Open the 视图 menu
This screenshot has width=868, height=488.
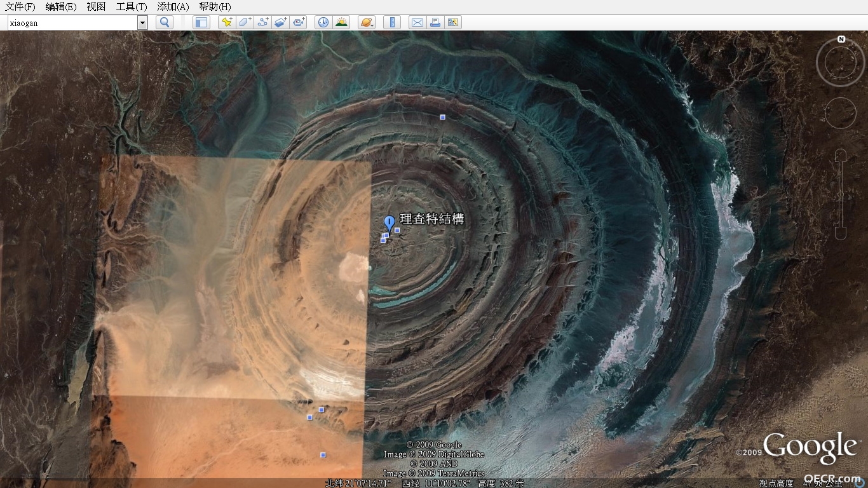[96, 7]
